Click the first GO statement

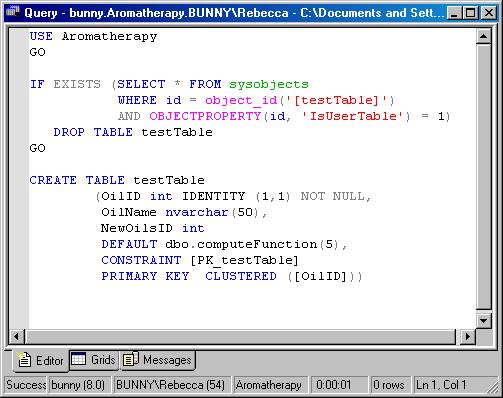[37, 52]
